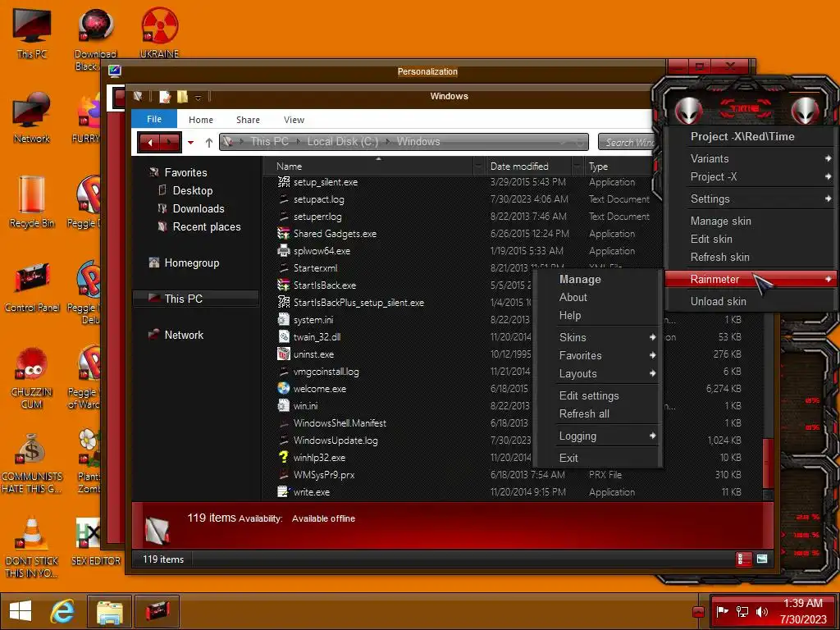
Task: Navigate forward with the Forward arrow
Action: click(170, 143)
